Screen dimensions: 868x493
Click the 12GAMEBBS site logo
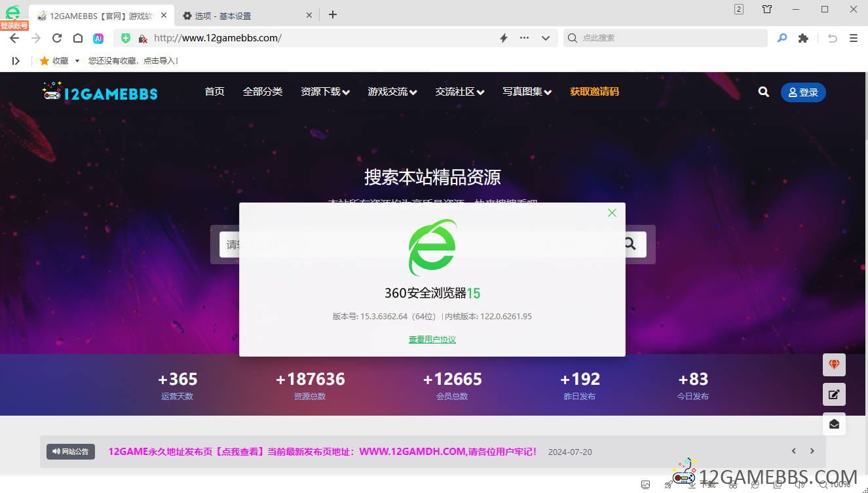[x=100, y=92]
